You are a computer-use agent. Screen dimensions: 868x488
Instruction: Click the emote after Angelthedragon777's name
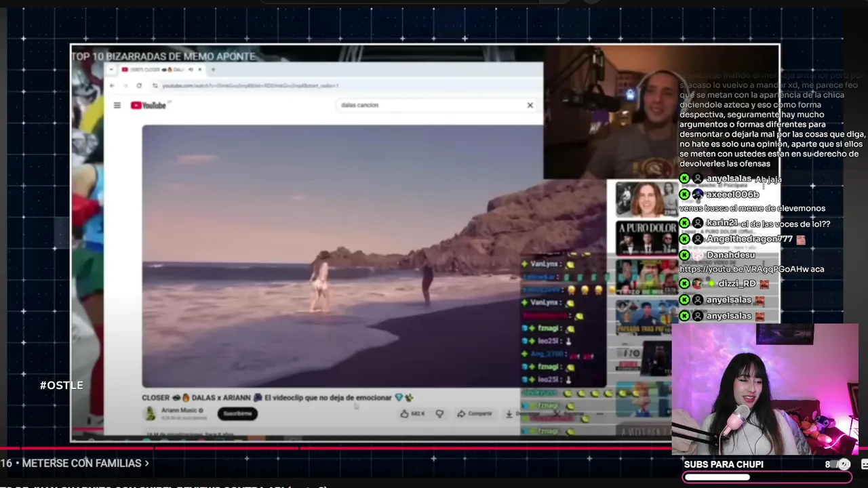coord(801,239)
